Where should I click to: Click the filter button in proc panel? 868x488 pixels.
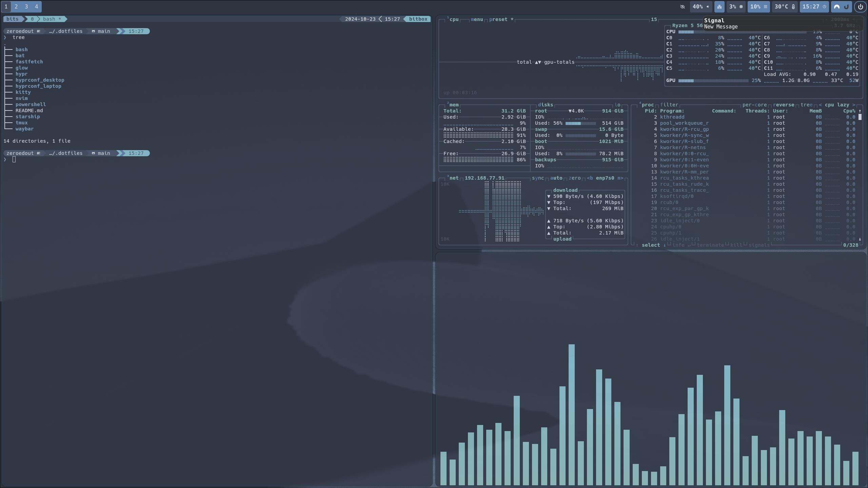[x=669, y=105]
